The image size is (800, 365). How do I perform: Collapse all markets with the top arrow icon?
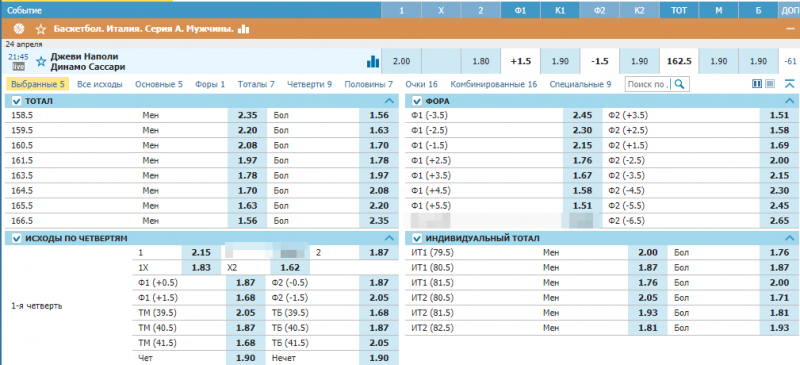coord(789,84)
